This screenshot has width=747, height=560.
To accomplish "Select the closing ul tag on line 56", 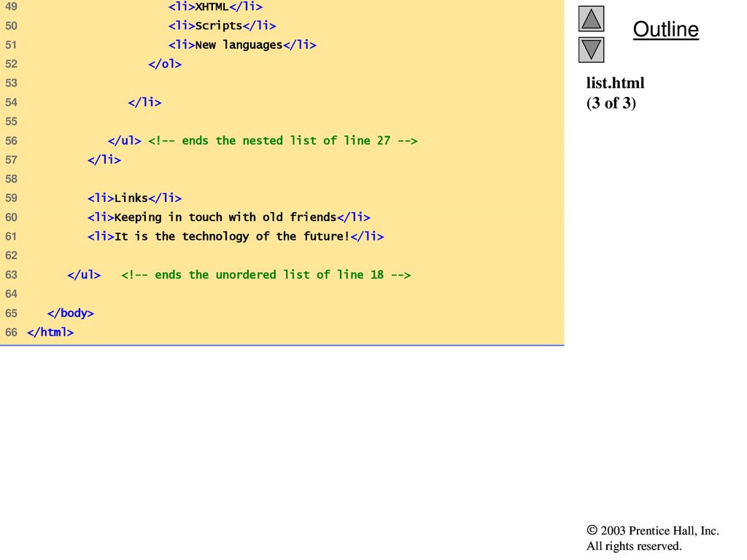I will pyautogui.click(x=124, y=141).
